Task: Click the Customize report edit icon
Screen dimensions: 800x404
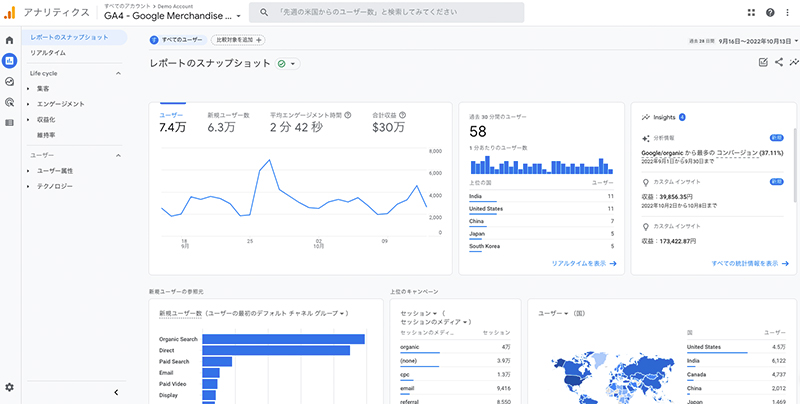Action: pos(763,62)
